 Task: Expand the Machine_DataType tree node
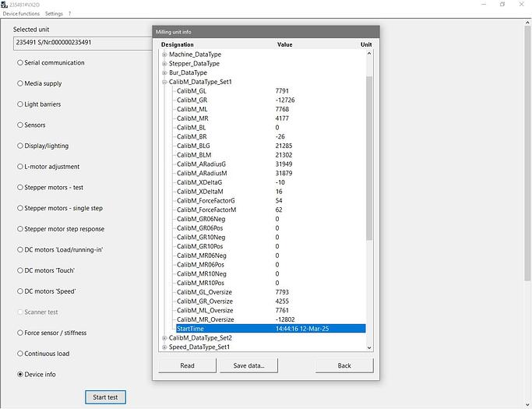[x=164, y=55]
